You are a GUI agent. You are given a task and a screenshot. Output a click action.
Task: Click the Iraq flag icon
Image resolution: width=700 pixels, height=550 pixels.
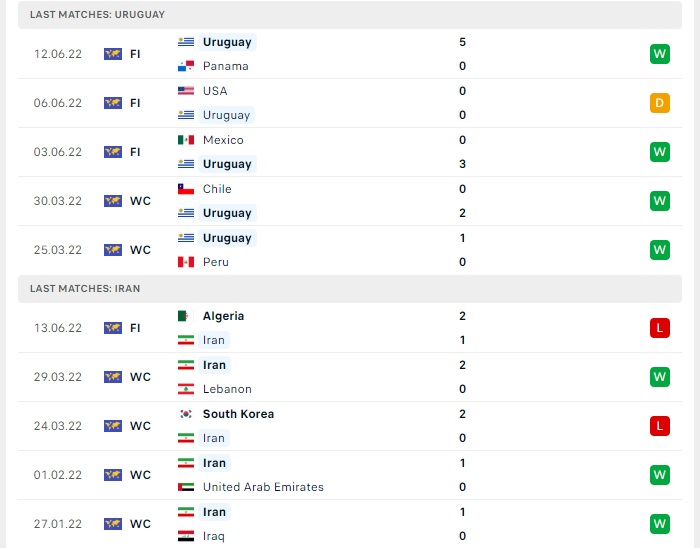[x=186, y=536]
